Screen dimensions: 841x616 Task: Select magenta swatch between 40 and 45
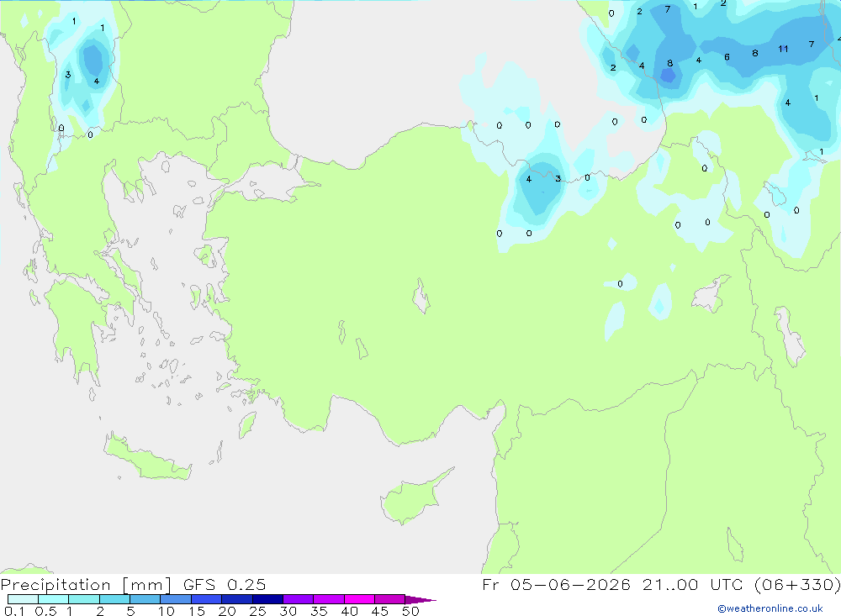(x=359, y=599)
